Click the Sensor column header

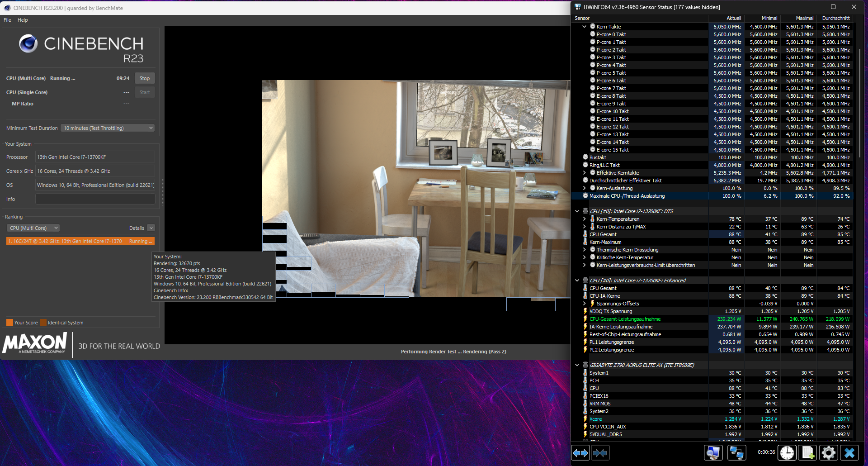click(x=640, y=18)
